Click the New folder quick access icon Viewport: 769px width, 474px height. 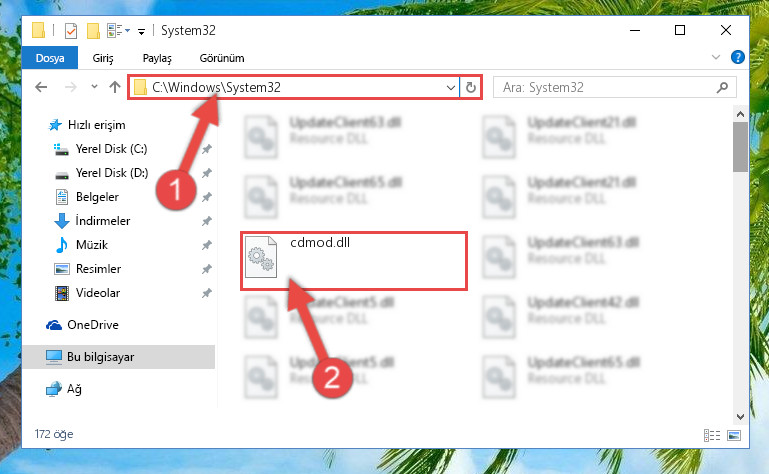tap(93, 30)
